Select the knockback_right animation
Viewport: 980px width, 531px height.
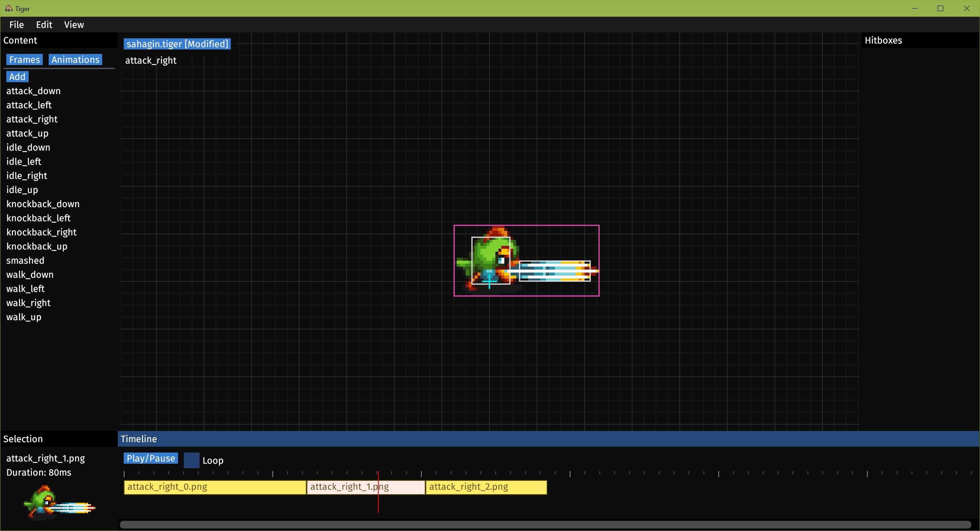pos(41,232)
